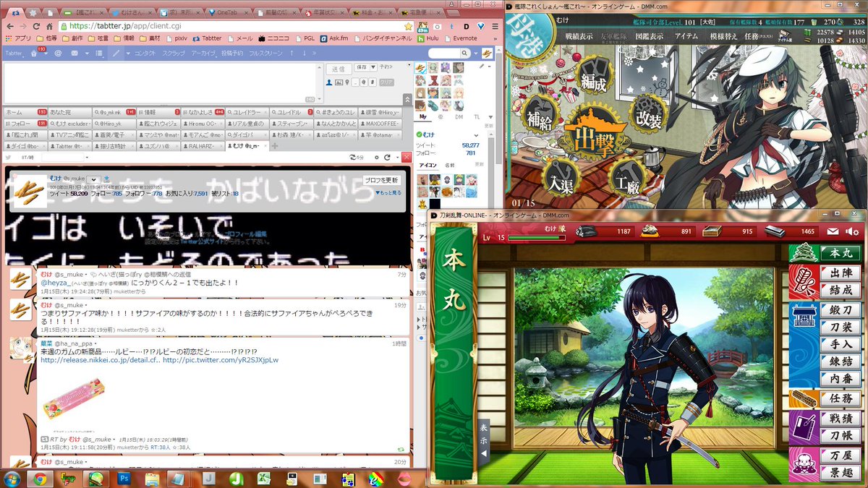Click クリア button in compose area
This screenshot has height=488, width=868.
[387, 82]
